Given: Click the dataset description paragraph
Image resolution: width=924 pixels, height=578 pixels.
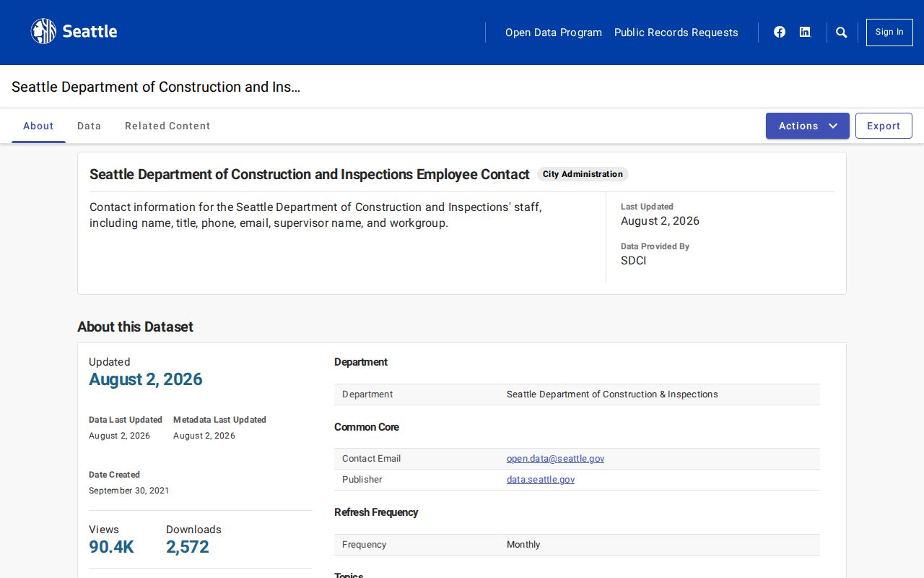Looking at the screenshot, I should (x=315, y=215).
